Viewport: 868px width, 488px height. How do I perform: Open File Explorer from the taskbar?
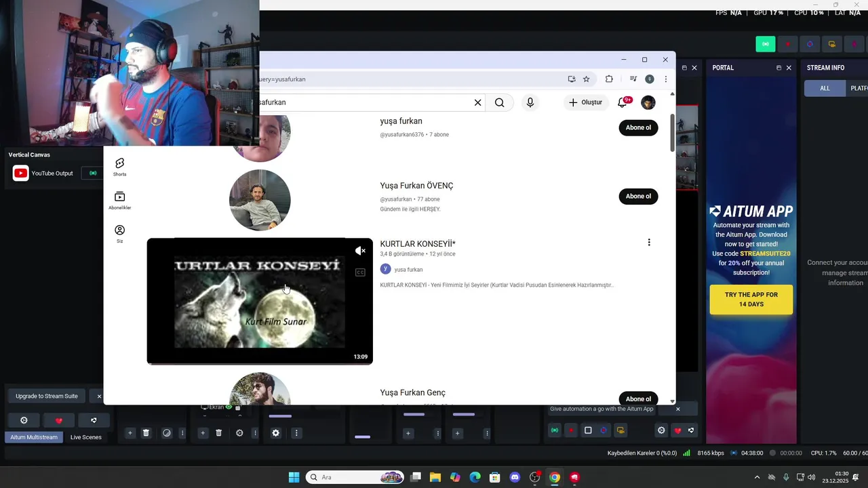(435, 477)
